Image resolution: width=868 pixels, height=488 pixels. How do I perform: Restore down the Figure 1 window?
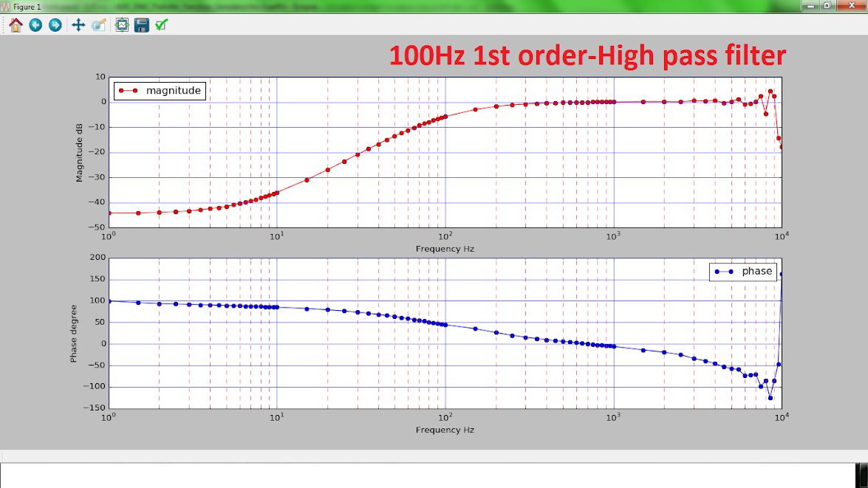[827, 6]
